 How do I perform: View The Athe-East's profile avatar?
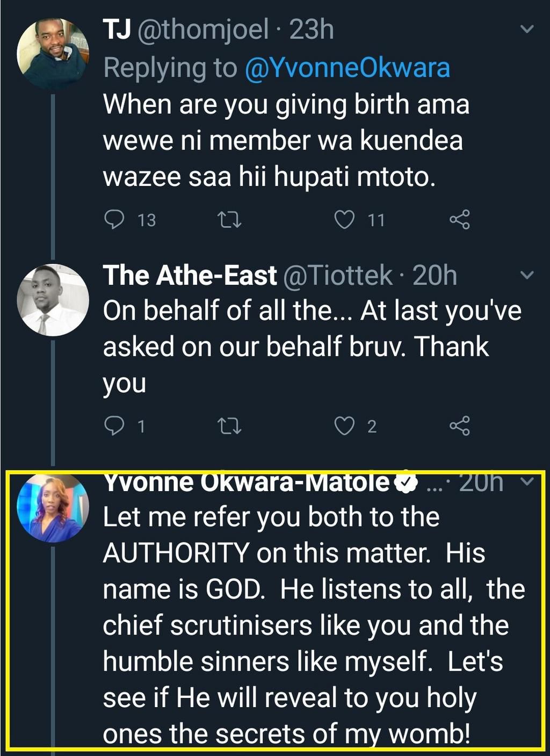tap(53, 300)
